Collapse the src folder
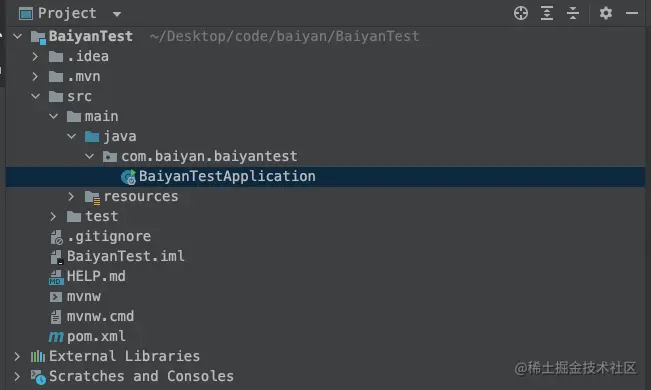The height and width of the screenshot is (390, 651). click(36, 96)
